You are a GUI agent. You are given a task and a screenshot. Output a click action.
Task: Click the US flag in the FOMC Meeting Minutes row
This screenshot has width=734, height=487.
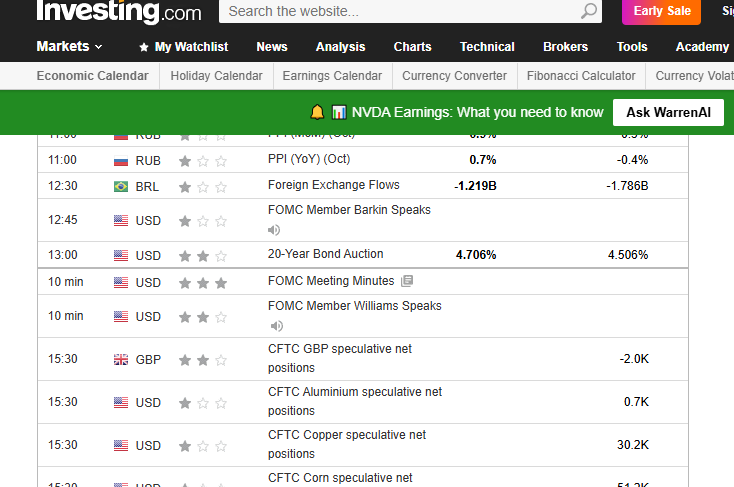click(x=121, y=282)
